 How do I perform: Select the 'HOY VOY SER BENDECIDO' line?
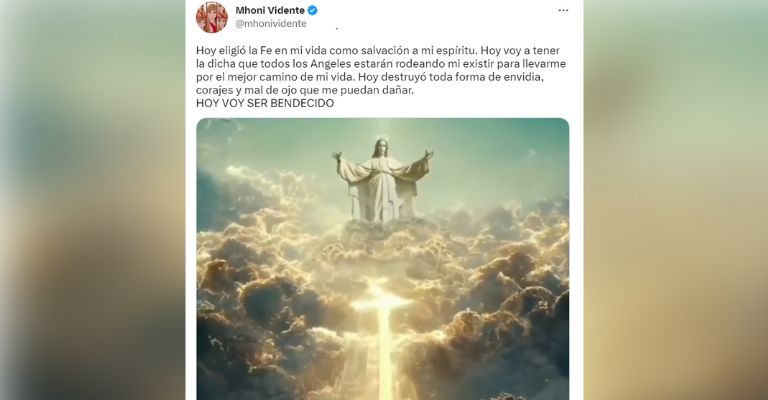265,103
